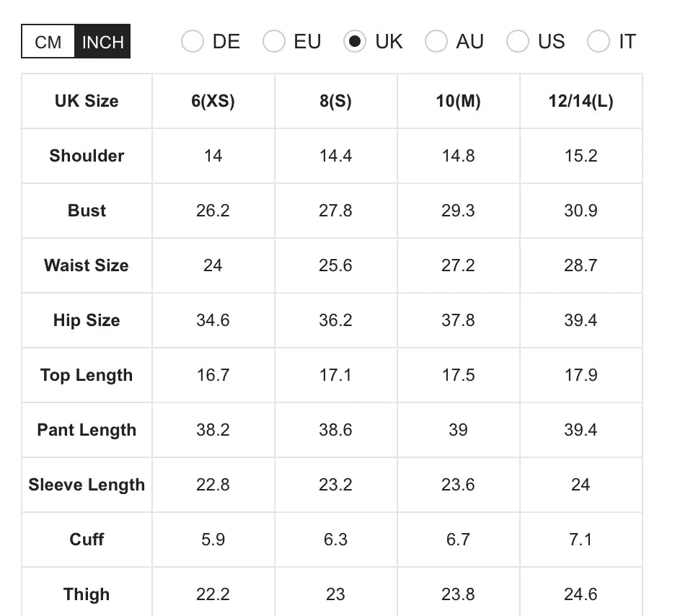
Task: Select the DE region radio button
Action: click(193, 42)
